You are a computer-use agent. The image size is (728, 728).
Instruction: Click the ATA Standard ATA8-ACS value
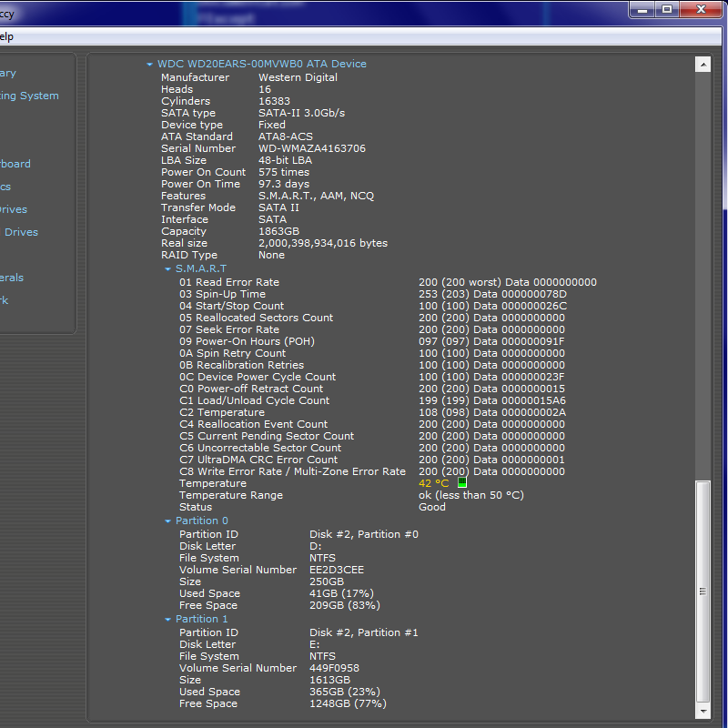pos(286,137)
